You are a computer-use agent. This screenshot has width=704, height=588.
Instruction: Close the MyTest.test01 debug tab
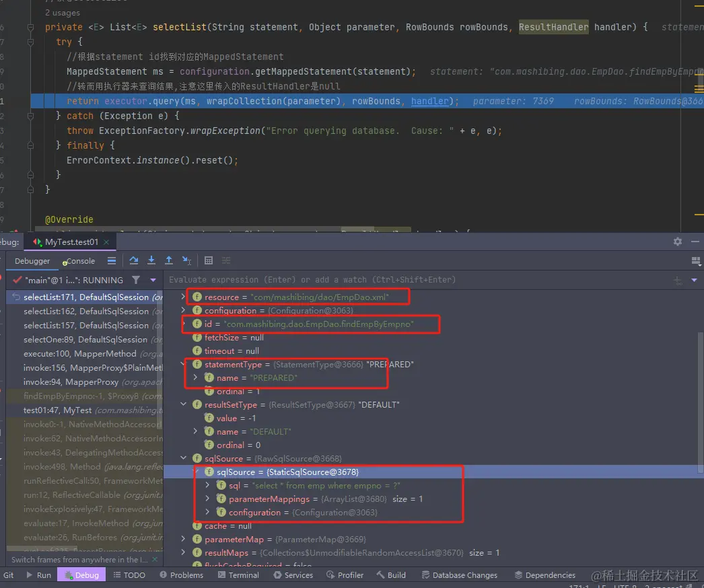tap(106, 242)
